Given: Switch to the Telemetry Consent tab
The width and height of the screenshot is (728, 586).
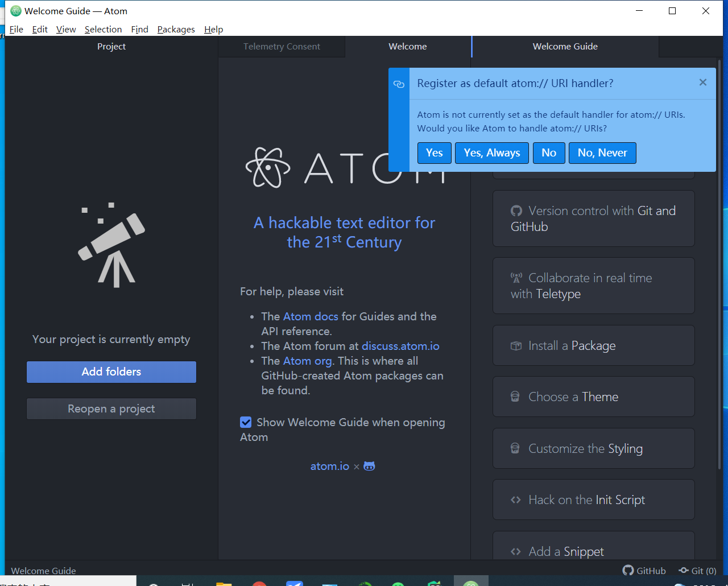Looking at the screenshot, I should (x=282, y=47).
